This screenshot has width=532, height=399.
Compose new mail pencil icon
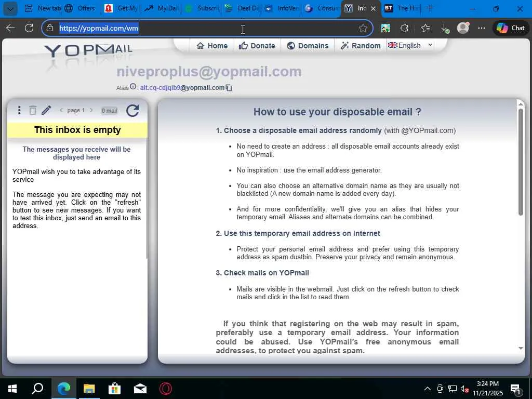pyautogui.click(x=46, y=110)
